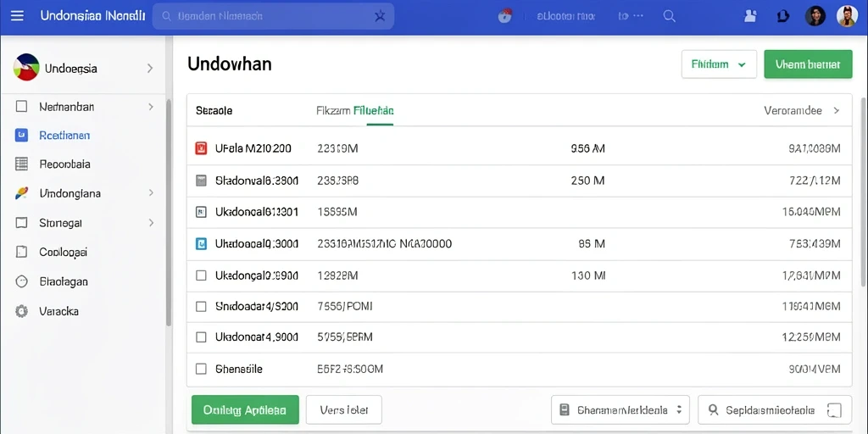This screenshot has width=868, height=434.
Task: Tick the checkbox for row Ukadonçal0:8900
Action: 201,275
